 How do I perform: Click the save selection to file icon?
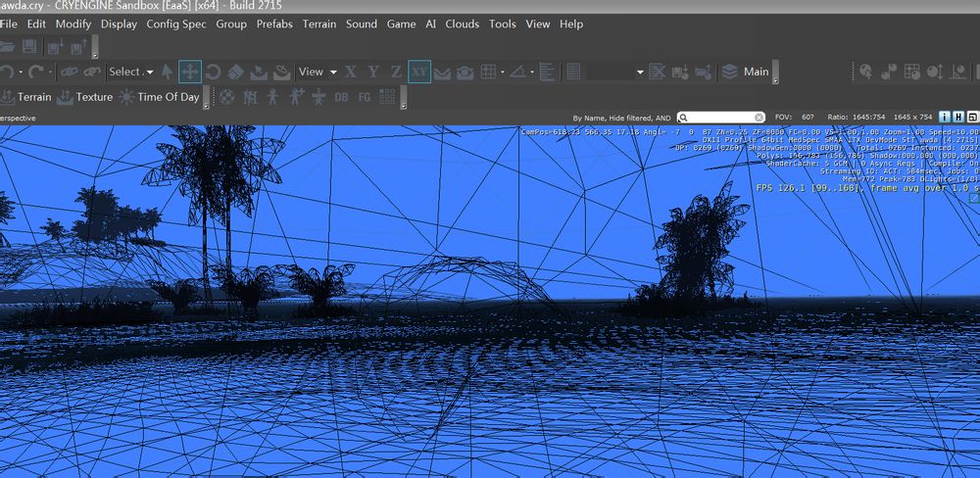(x=680, y=72)
